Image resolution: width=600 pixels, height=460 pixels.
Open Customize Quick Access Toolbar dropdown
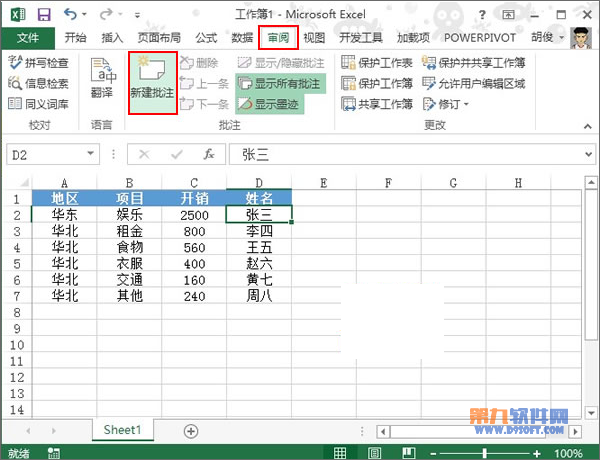[137, 15]
